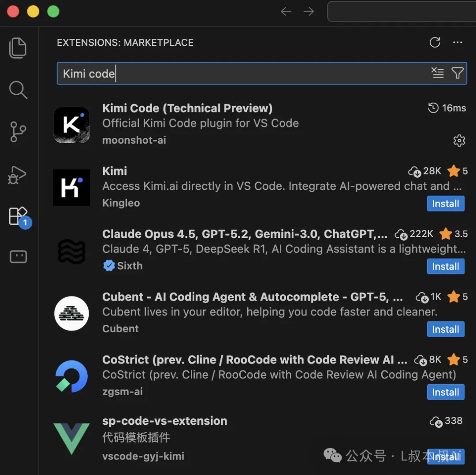
Task: Open the Explorer view in activity bar
Action: click(x=18, y=48)
